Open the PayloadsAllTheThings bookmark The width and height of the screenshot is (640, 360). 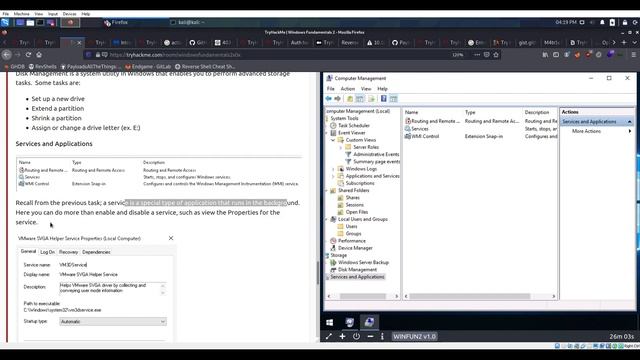point(91,66)
